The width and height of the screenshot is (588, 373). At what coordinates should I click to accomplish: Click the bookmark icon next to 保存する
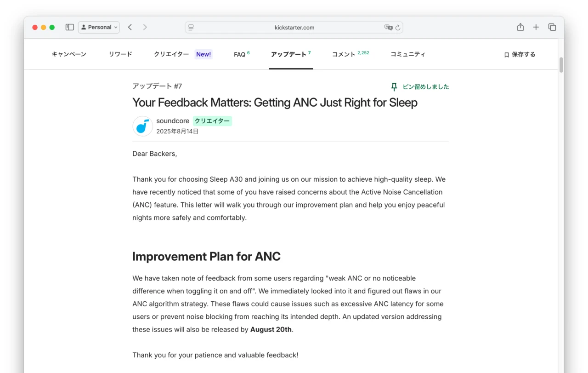(x=506, y=54)
